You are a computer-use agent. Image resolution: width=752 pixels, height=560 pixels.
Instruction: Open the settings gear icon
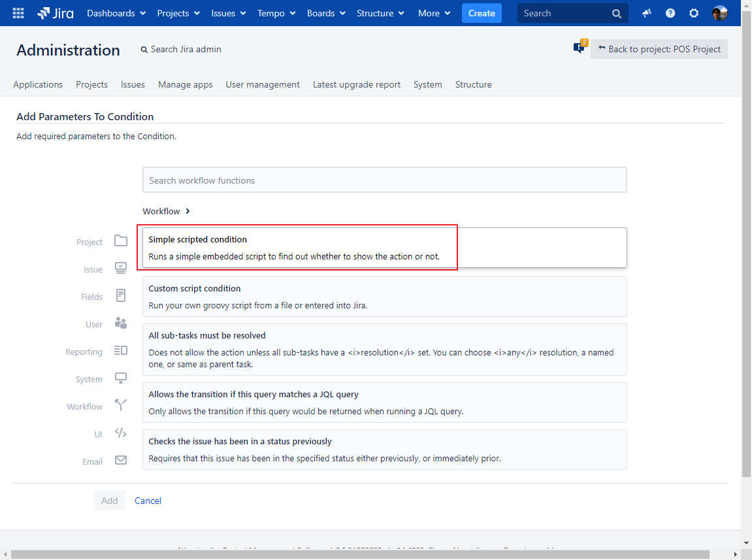[x=694, y=13]
